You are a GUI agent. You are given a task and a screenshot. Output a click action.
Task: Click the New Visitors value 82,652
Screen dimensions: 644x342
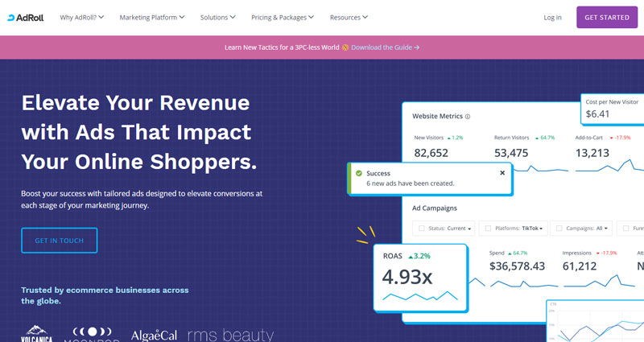(x=431, y=153)
